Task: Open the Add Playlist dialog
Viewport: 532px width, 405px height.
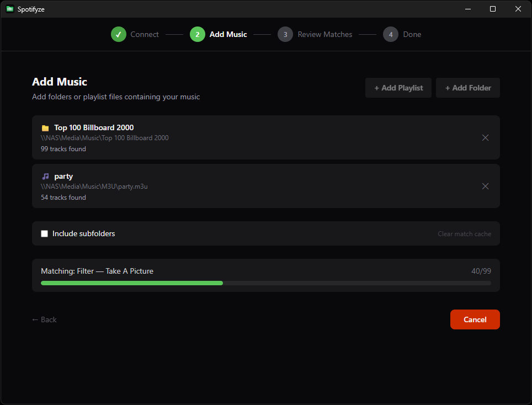Action: [x=398, y=87]
